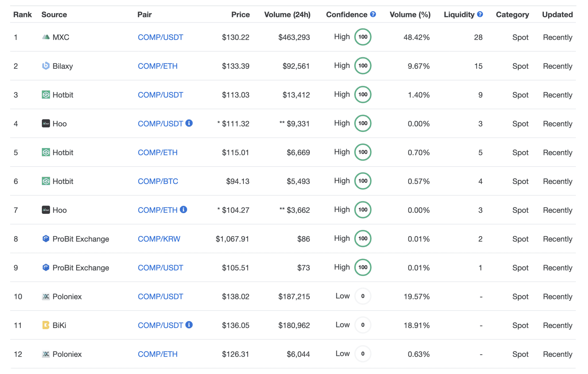Sort by Liquidity column header
588x374 pixels.
459,15
